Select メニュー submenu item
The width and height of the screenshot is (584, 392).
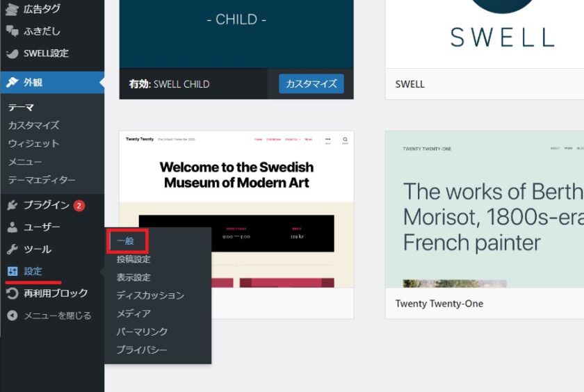click(x=25, y=161)
